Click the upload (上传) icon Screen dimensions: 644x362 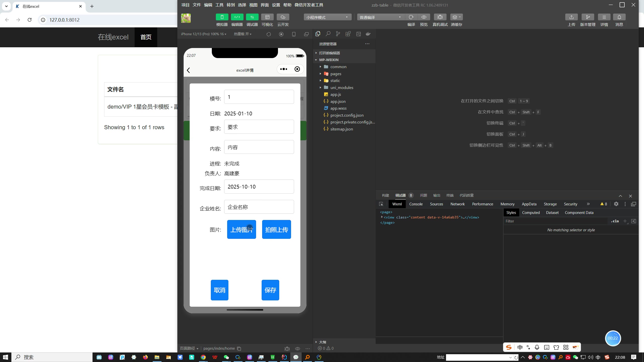[571, 17]
